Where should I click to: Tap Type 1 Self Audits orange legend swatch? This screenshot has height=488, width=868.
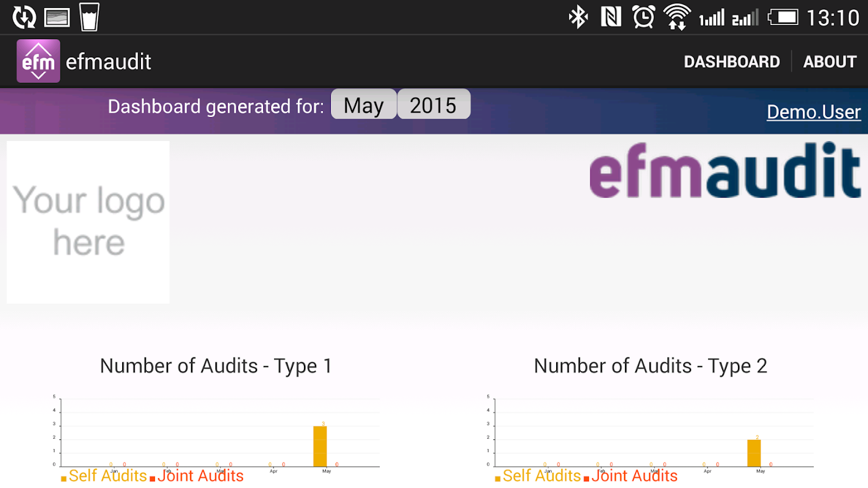pyautogui.click(x=64, y=479)
